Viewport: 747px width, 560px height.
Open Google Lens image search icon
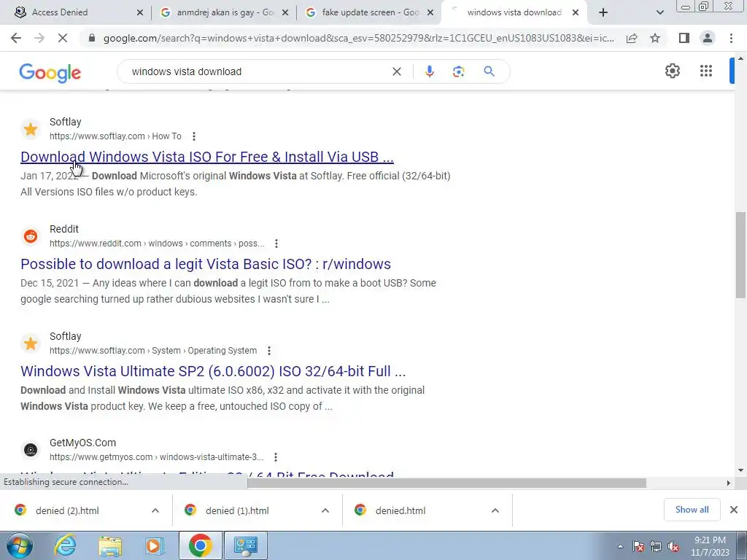pyautogui.click(x=458, y=71)
